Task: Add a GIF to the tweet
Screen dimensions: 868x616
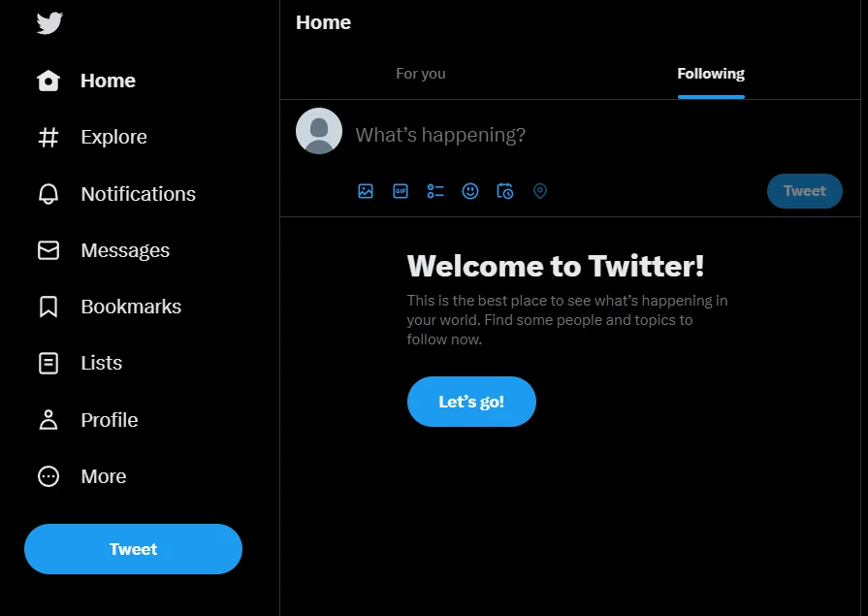Action: point(401,191)
